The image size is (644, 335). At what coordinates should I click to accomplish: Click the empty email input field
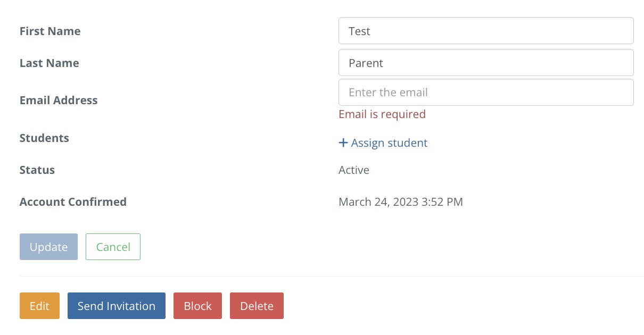point(485,93)
